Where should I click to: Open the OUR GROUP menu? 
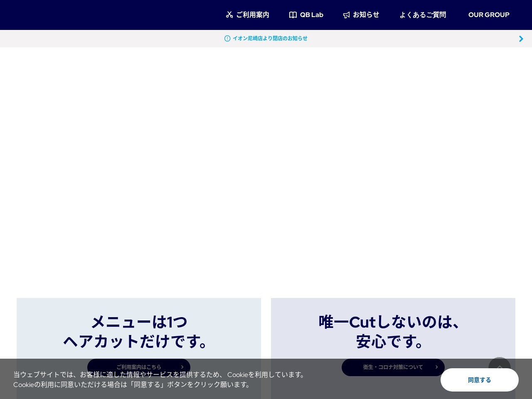(x=489, y=15)
